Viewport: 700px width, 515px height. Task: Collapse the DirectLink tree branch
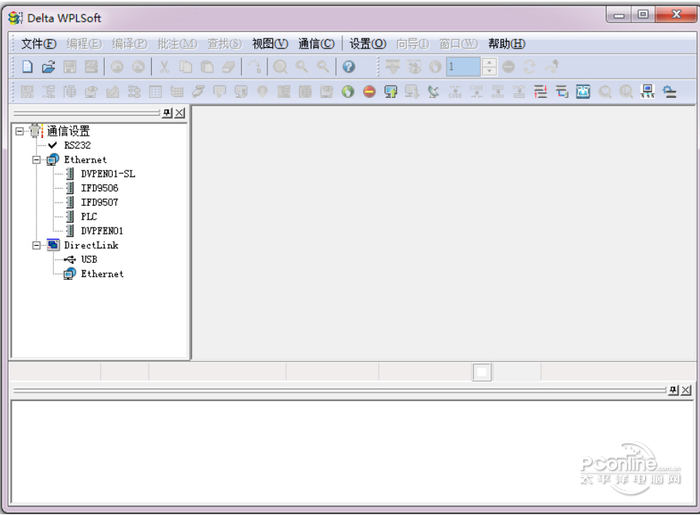36,245
